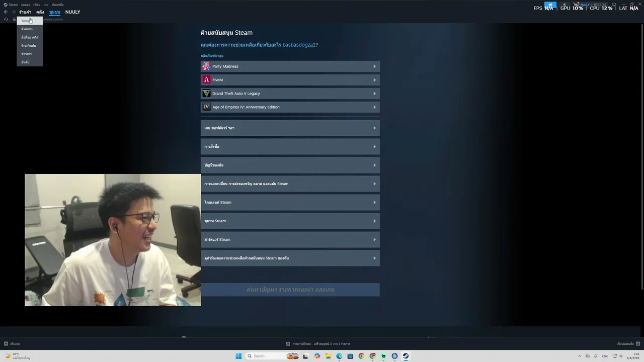
Task: Click the Windows taskbar Search box
Action: pyautogui.click(x=272, y=356)
